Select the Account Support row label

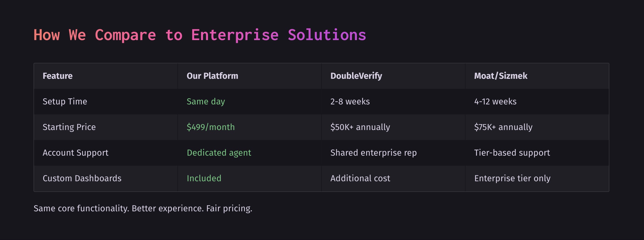(x=75, y=153)
